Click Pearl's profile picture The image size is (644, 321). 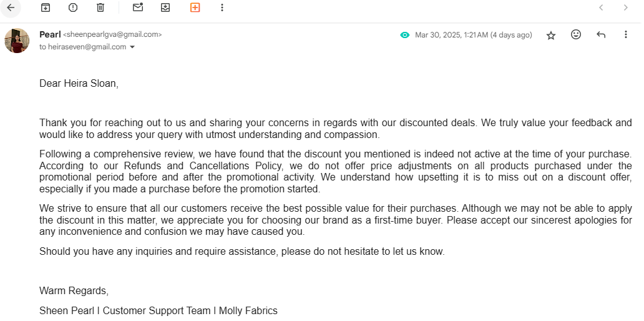[17, 41]
